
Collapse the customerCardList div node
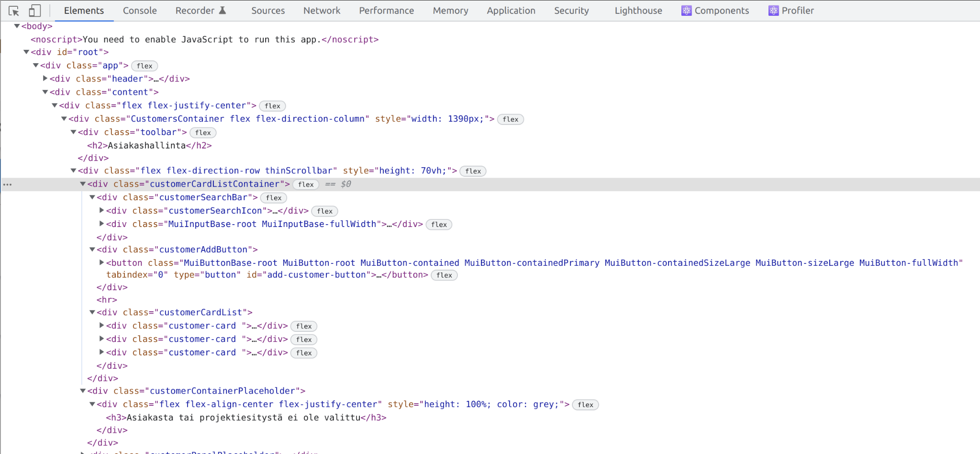(92, 312)
